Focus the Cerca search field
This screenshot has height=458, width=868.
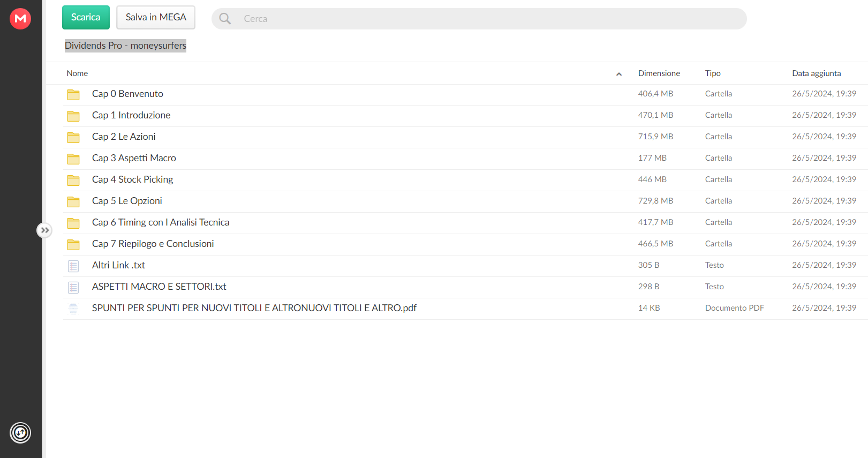[x=482, y=19]
